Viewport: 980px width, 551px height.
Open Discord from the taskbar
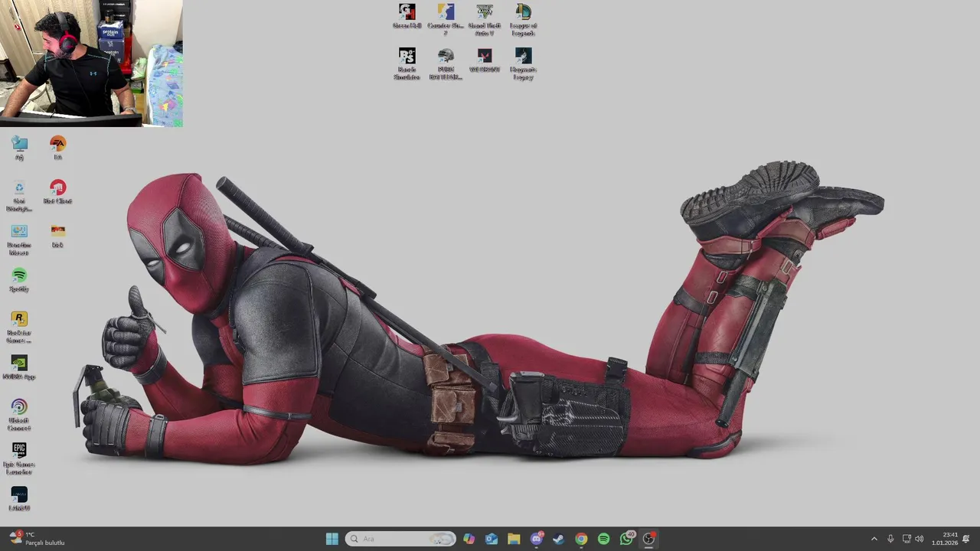tap(536, 539)
